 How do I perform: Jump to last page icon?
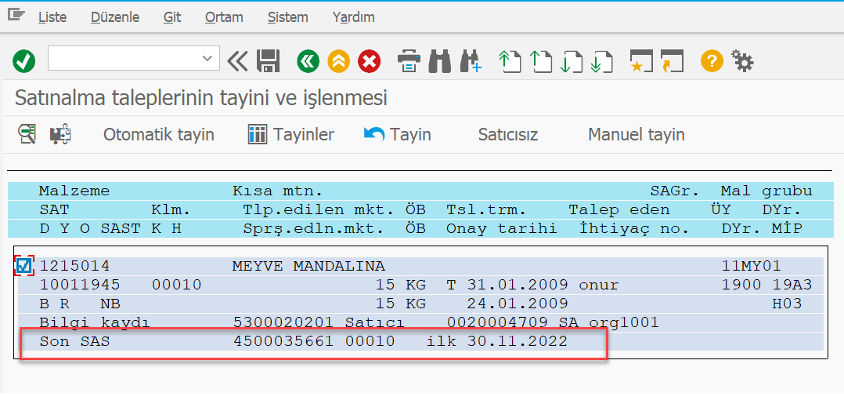coord(602,61)
